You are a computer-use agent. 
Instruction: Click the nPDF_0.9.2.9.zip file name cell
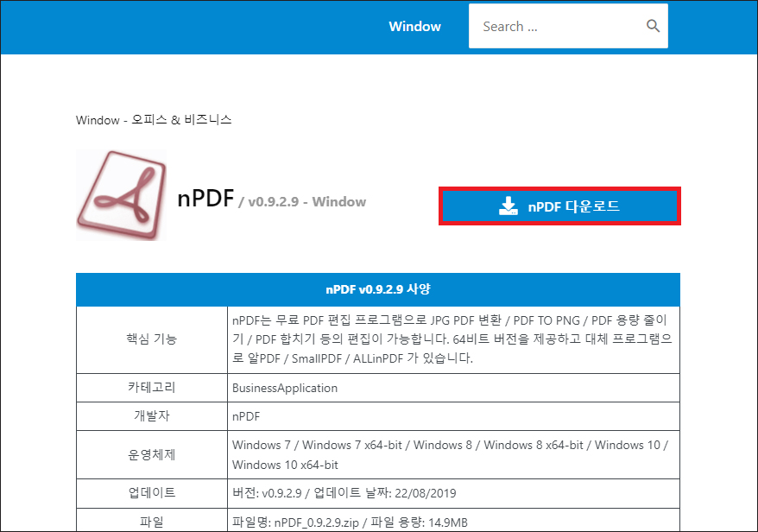point(453,521)
